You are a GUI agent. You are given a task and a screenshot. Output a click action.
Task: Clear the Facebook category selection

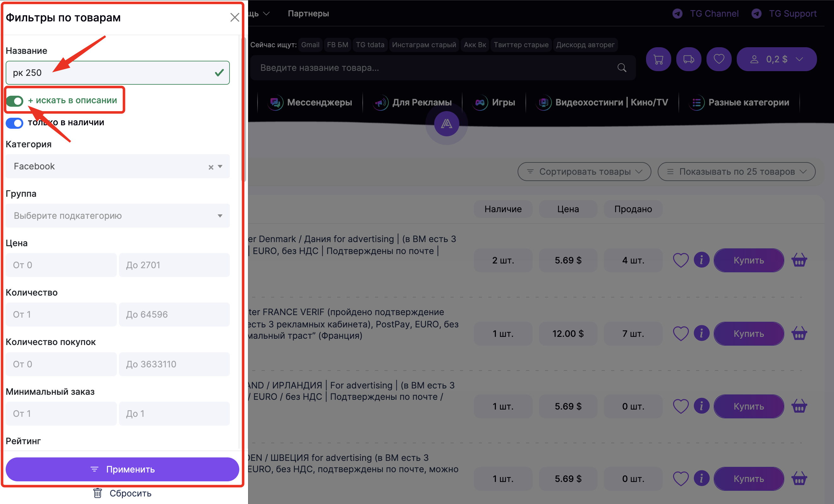coord(211,167)
